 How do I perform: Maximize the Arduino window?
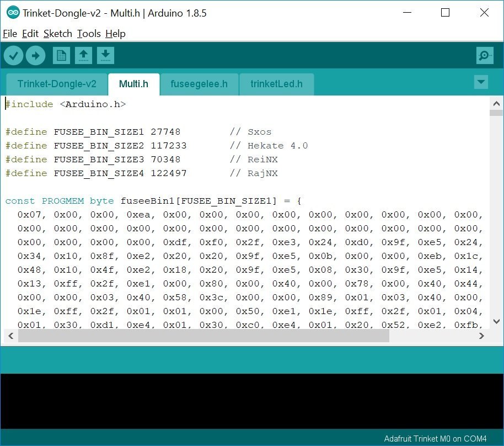point(445,13)
